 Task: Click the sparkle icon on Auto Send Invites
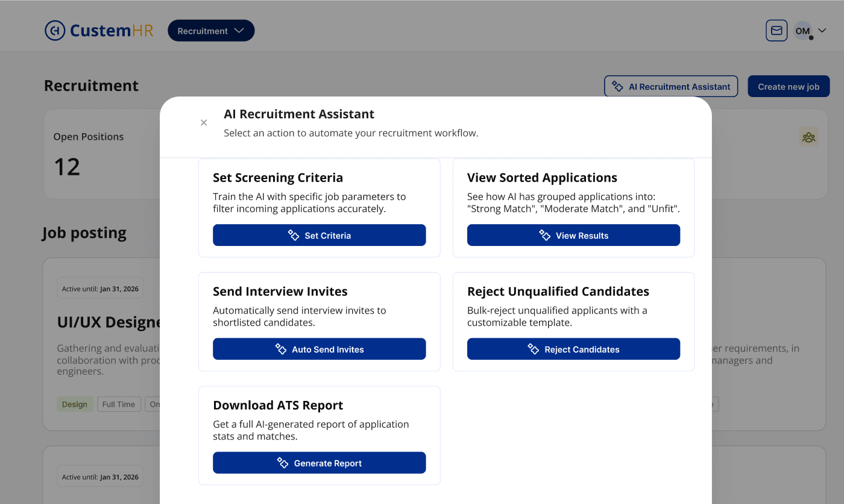pyautogui.click(x=281, y=348)
